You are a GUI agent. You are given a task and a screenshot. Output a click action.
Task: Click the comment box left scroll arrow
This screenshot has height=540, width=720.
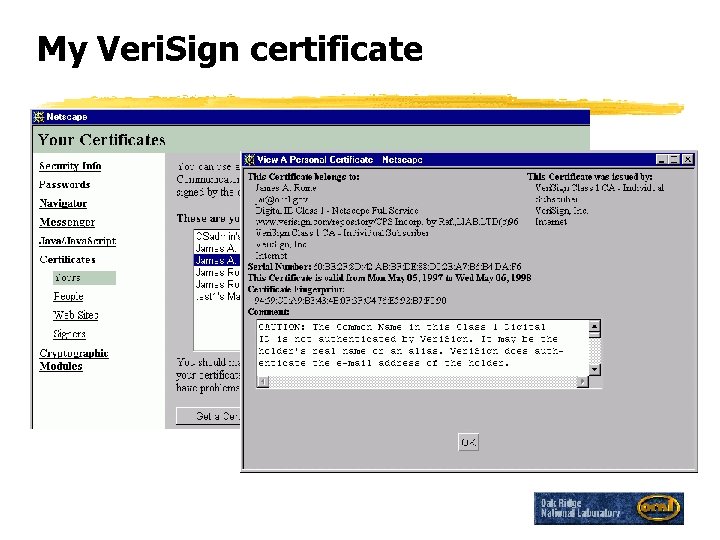(263, 382)
